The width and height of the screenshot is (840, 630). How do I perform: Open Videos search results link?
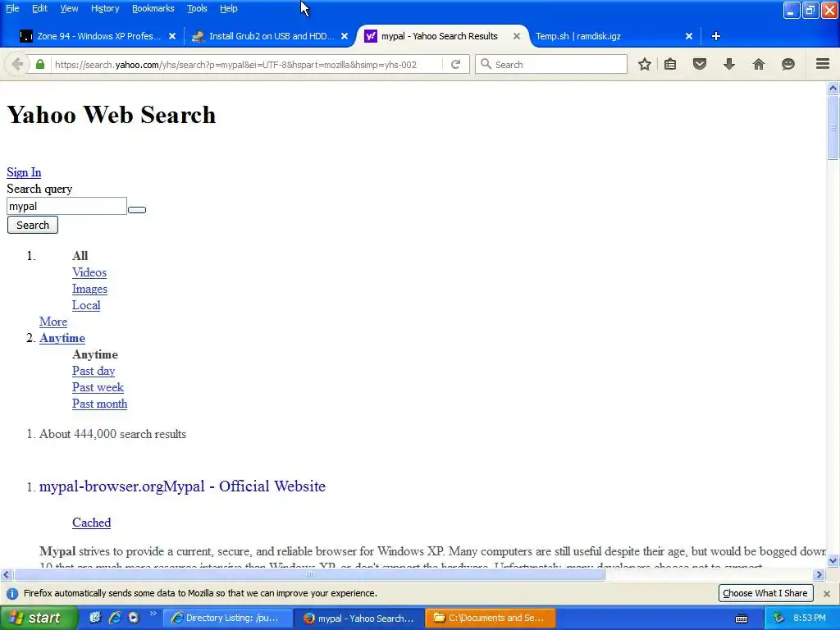click(x=89, y=272)
